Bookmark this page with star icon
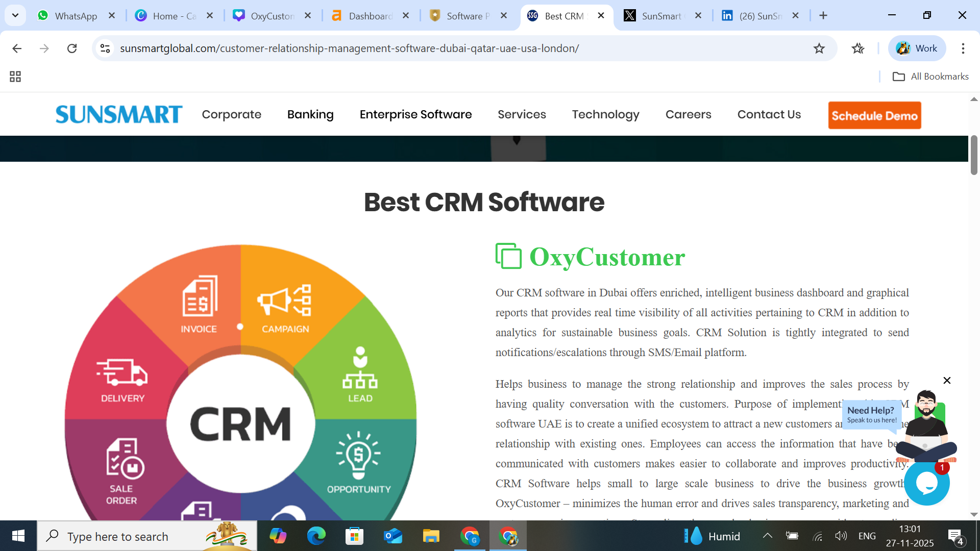Image resolution: width=980 pixels, height=551 pixels. coord(819,48)
